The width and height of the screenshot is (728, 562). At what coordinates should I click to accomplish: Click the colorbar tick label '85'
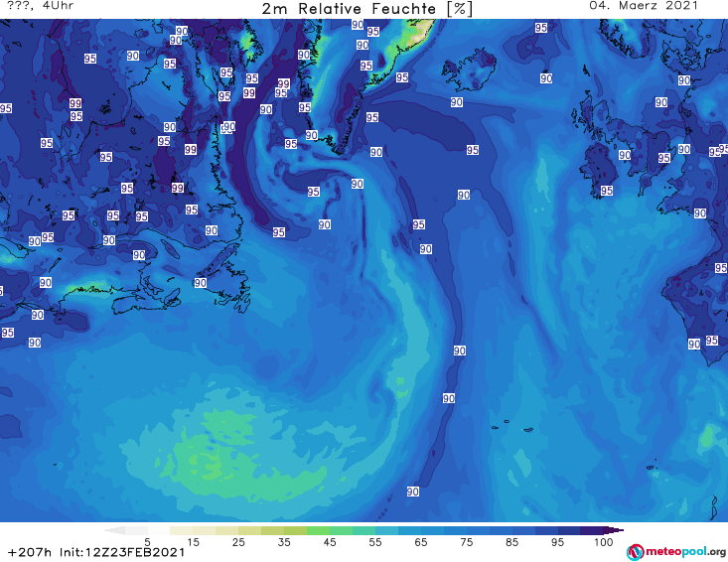511,542
